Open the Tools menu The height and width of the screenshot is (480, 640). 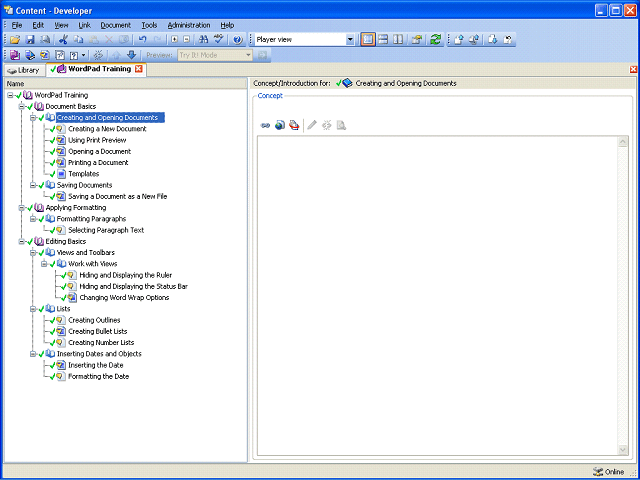(x=149, y=25)
